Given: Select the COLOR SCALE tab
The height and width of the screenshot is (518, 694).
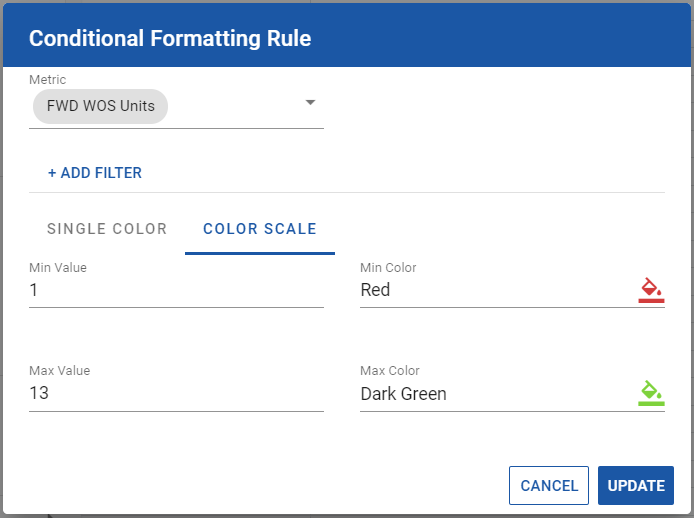Looking at the screenshot, I should (x=260, y=229).
